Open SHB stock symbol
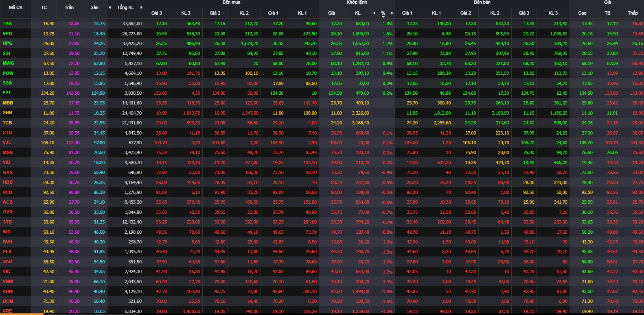Viewport: 644px width, 315px height. click(x=7, y=113)
